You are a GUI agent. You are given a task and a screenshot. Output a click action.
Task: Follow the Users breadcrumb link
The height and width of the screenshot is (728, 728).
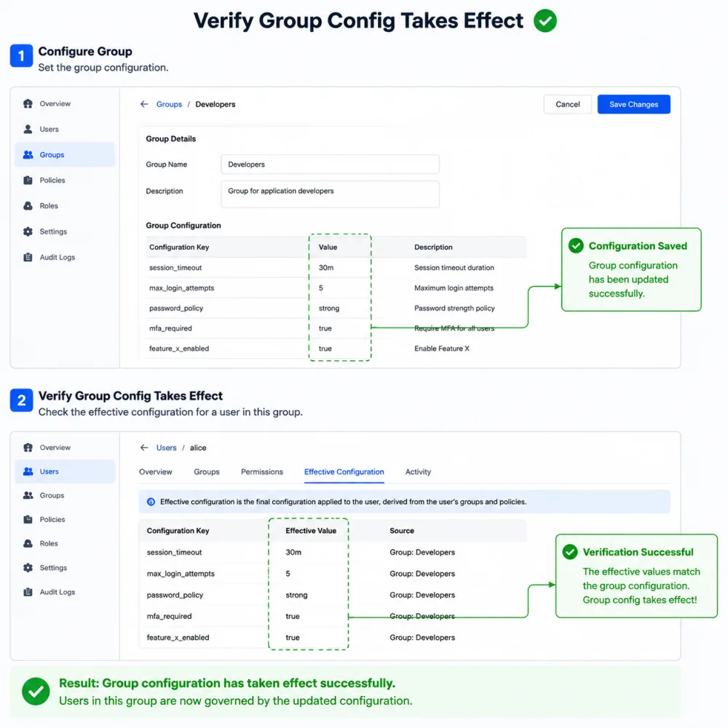[x=166, y=448]
